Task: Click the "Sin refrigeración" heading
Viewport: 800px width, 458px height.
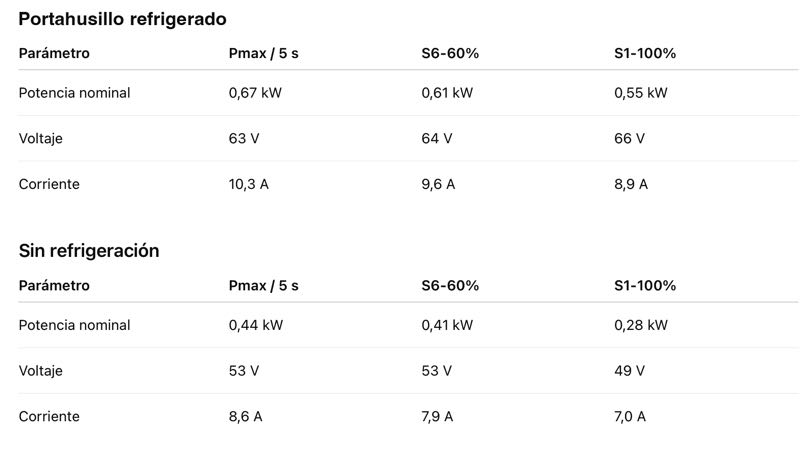Action: tap(89, 251)
